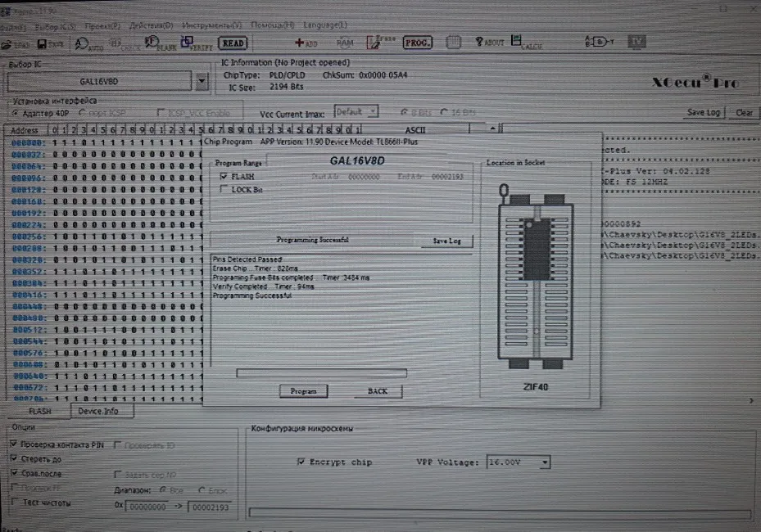This screenshot has height=532, width=761.
Task: Click address row 000512 in hex view
Action: click(x=105, y=330)
